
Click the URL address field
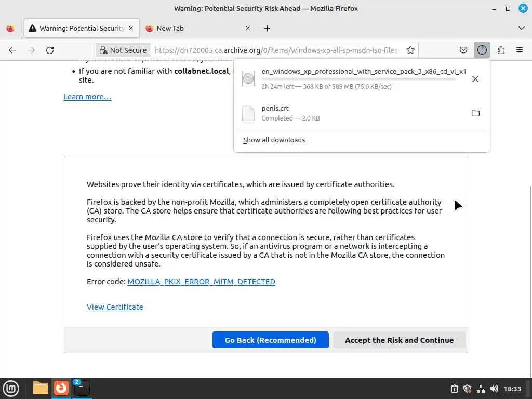[x=276, y=50]
